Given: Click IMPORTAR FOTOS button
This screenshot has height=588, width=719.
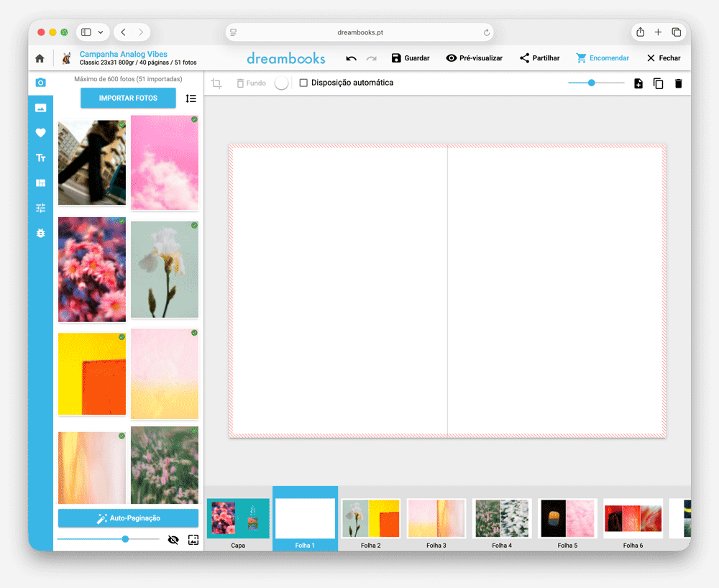Looking at the screenshot, I should [128, 98].
